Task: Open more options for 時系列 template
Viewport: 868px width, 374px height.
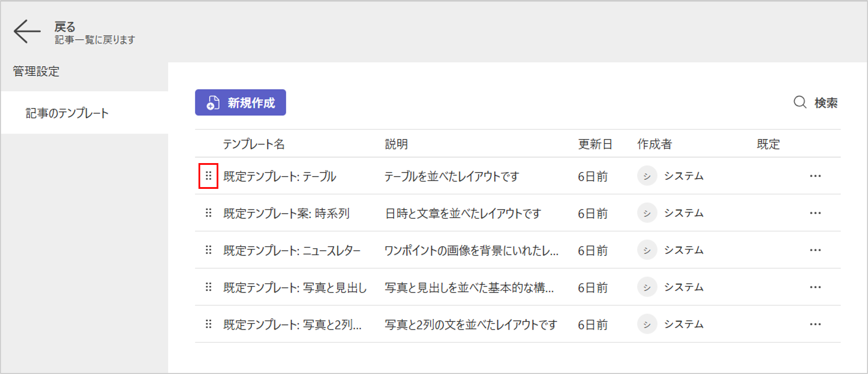Action: (x=815, y=213)
